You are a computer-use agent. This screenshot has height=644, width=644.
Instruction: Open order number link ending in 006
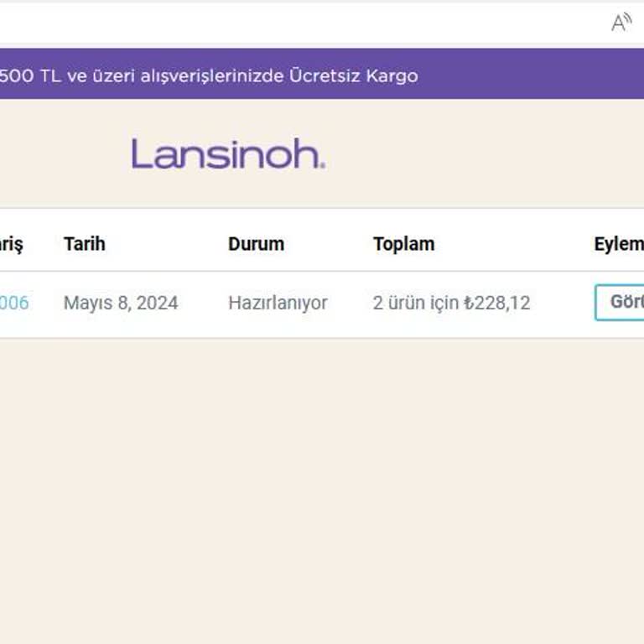pos(14,303)
